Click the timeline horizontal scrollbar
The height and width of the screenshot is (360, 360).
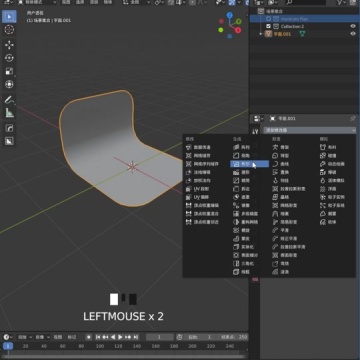[x=123, y=356]
